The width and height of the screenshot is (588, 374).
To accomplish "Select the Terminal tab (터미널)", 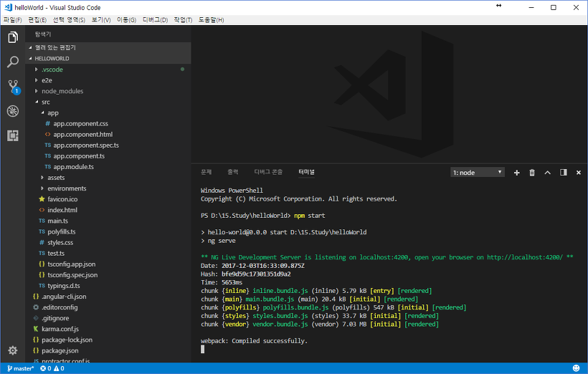I will (306, 172).
